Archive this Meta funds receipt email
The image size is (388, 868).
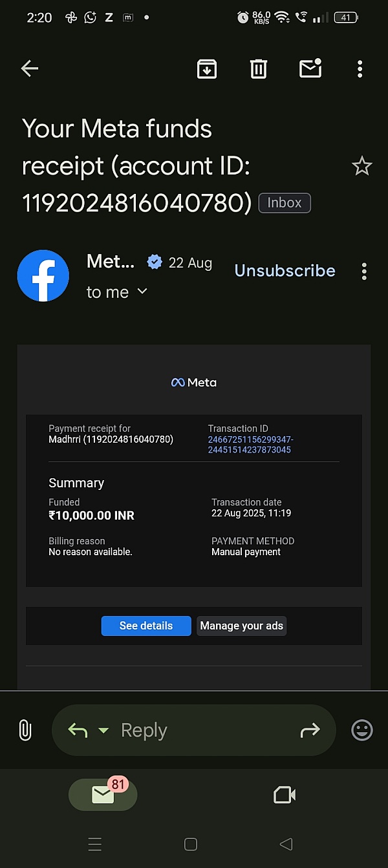pos(207,69)
